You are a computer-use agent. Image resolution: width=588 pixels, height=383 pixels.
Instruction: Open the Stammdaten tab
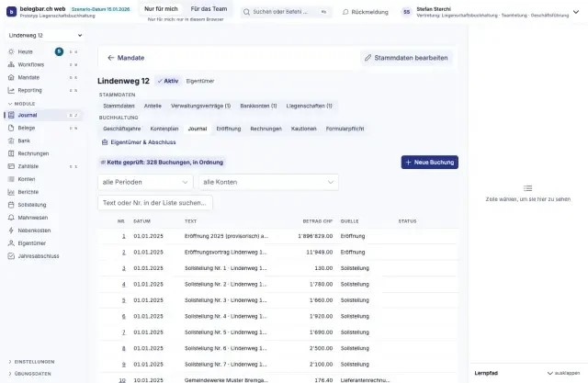[x=119, y=106]
